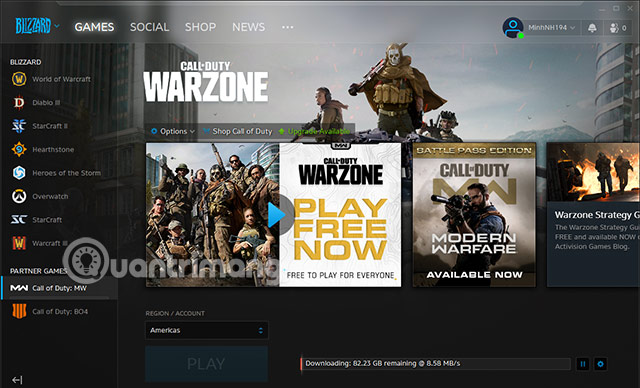Image resolution: width=640 pixels, height=388 pixels.
Task: Open the Americas region dropdown
Action: click(207, 330)
